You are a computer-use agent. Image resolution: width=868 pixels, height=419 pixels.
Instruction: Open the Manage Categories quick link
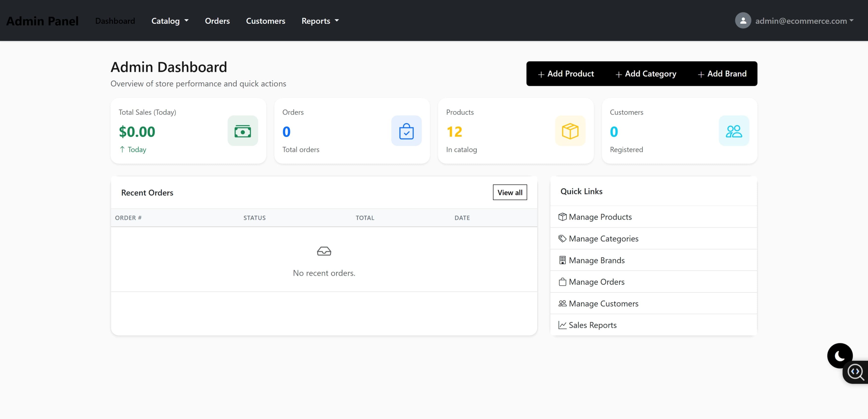653,239
